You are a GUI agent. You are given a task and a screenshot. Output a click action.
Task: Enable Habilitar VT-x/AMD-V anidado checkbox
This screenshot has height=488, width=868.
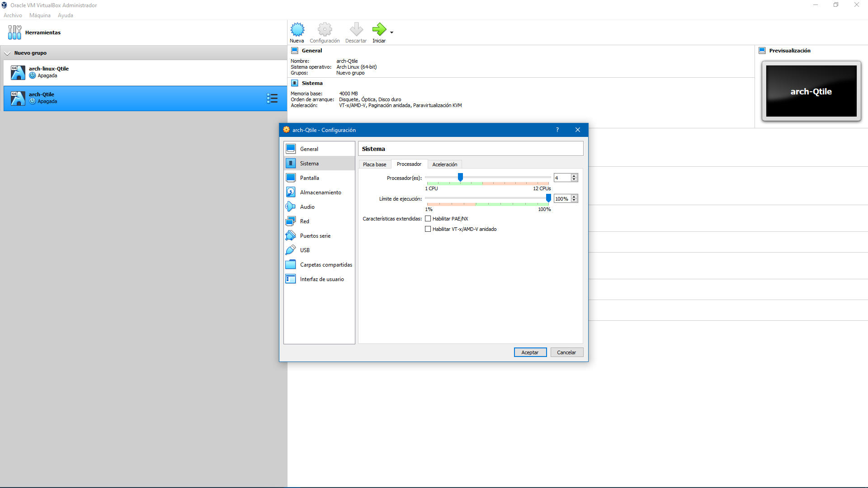click(x=428, y=229)
